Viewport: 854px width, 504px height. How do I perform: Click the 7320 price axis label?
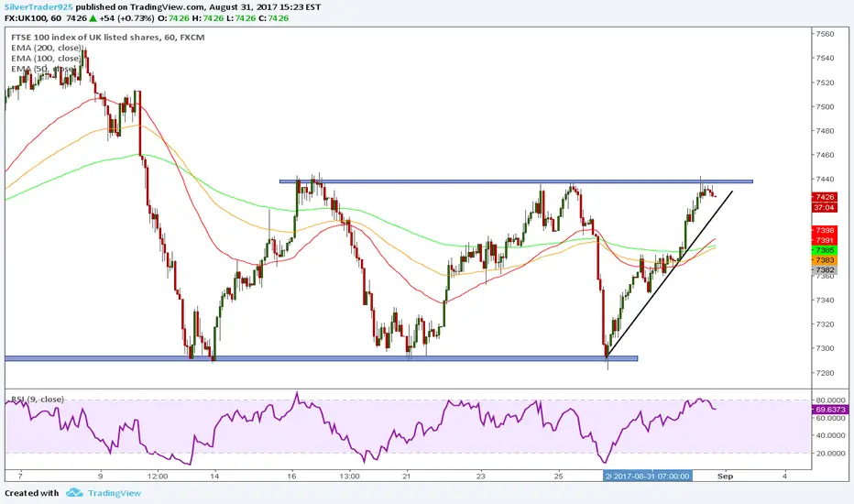pos(825,324)
